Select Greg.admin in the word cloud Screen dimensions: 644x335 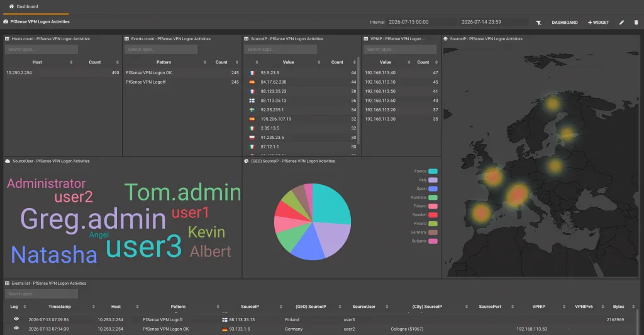coord(93,219)
